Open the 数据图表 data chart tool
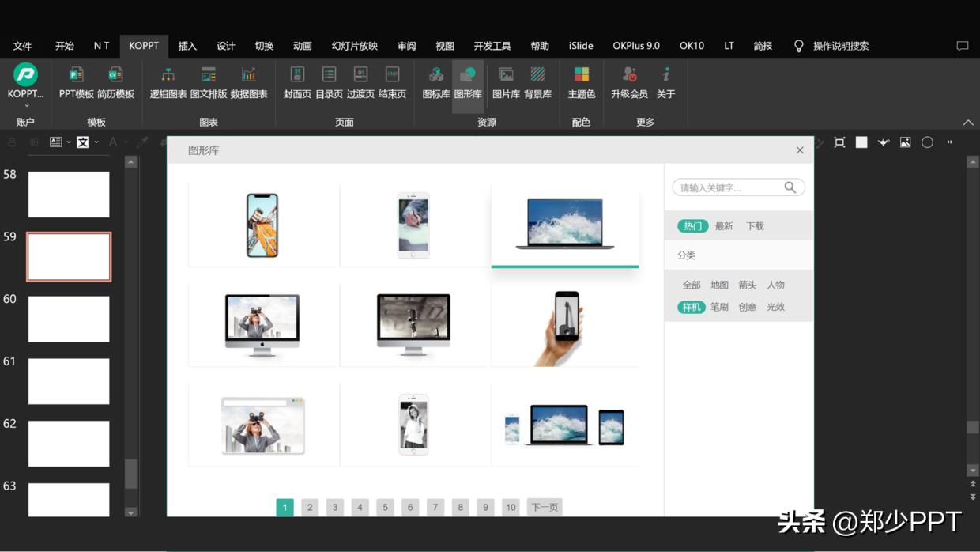This screenshot has width=980, height=552. coord(249,83)
